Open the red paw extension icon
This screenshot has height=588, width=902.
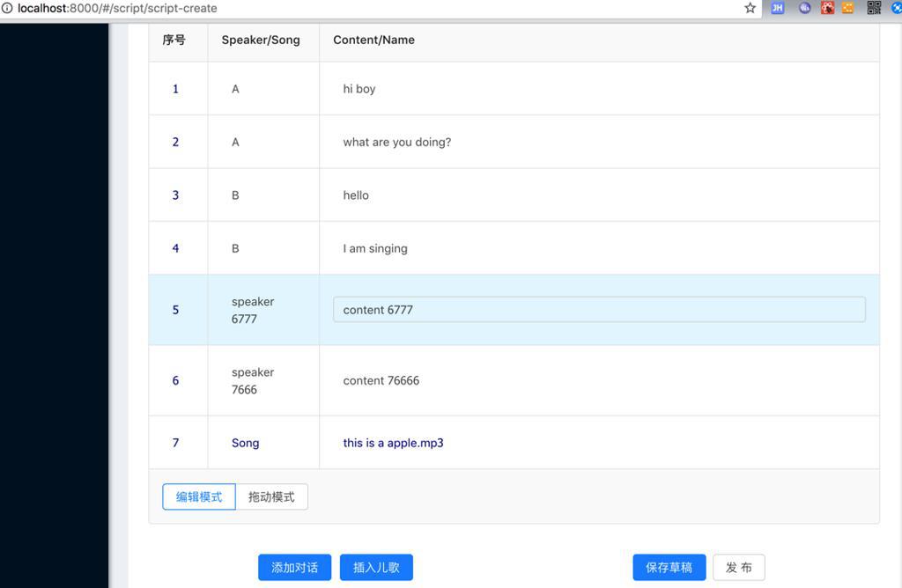click(827, 8)
